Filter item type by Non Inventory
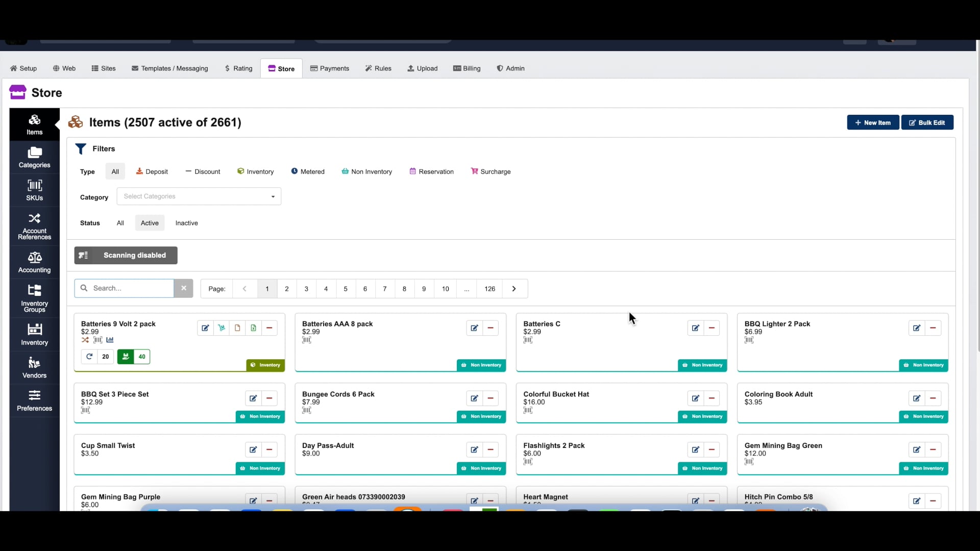The width and height of the screenshot is (980, 551). (367, 171)
